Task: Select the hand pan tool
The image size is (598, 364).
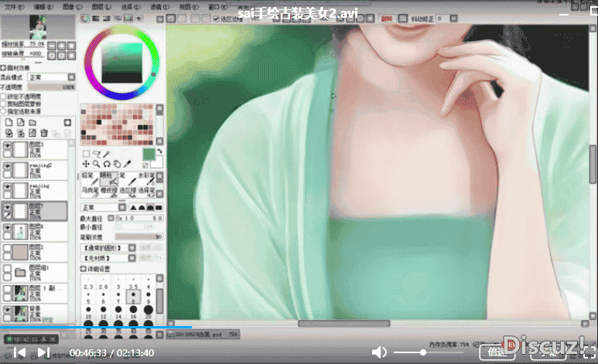Action: click(x=117, y=164)
